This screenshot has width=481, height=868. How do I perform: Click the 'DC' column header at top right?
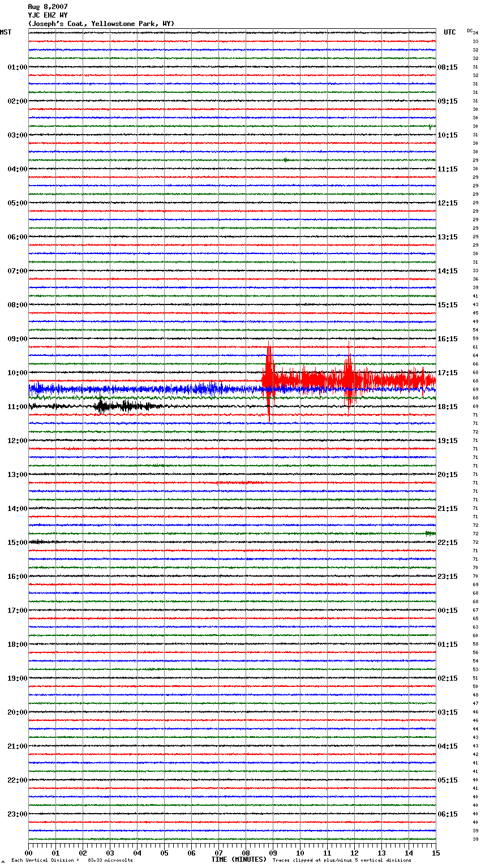470,31
